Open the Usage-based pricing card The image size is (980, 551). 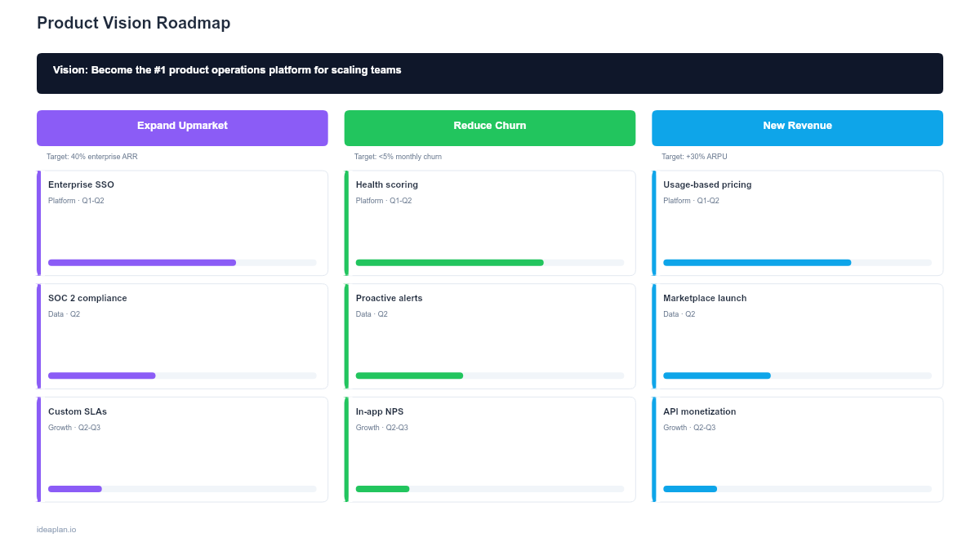(x=796, y=223)
